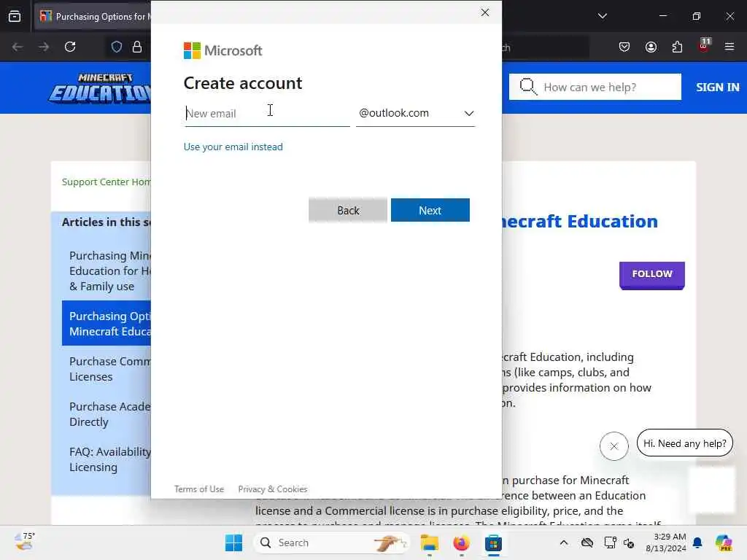This screenshot has height=560, width=747.
Task: Dismiss the help chat bubble with X
Action: coord(614,446)
